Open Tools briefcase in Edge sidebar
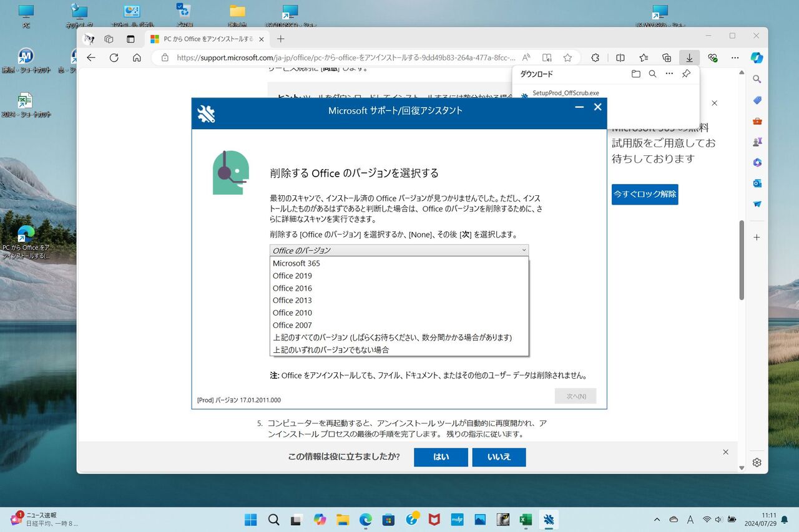The height and width of the screenshot is (532, 799). pyautogui.click(x=757, y=121)
